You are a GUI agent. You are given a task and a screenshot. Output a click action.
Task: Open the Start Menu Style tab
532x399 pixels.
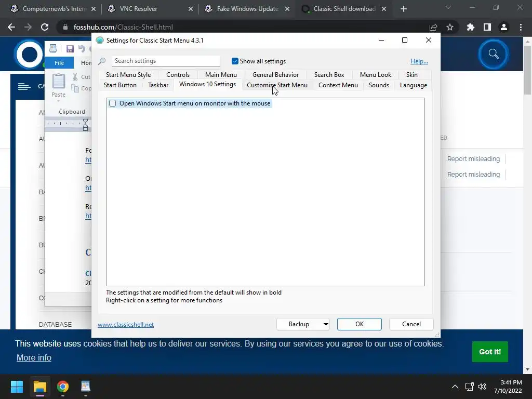click(x=128, y=75)
